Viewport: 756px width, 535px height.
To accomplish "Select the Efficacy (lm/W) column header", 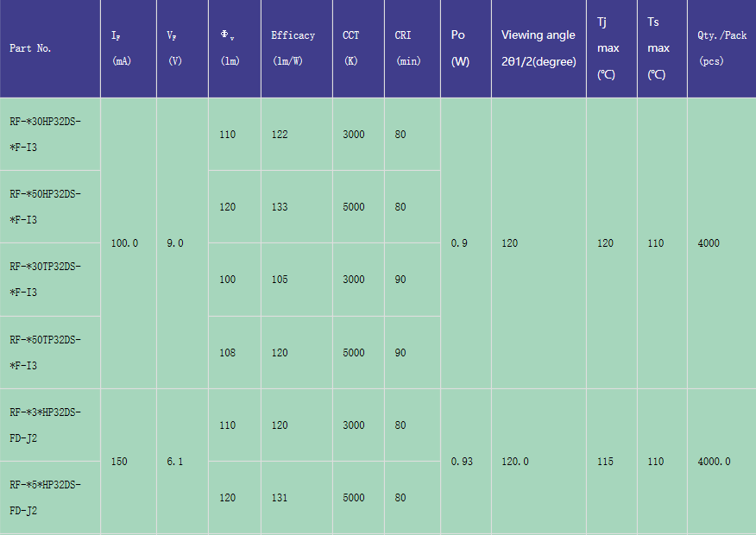I will click(293, 48).
